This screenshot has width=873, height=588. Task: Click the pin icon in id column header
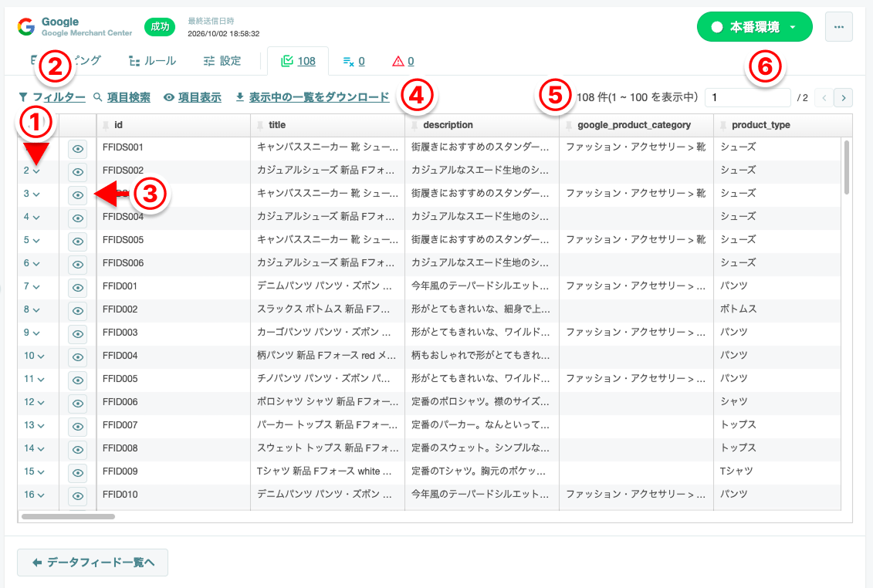(106, 125)
